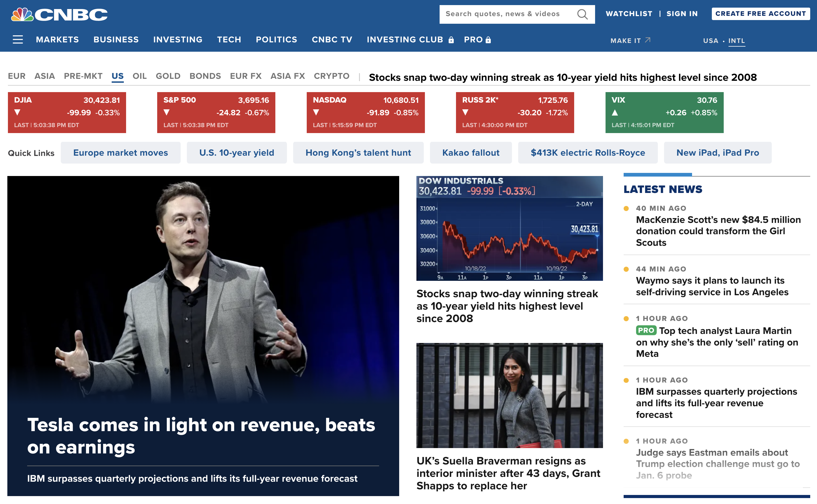817x504 pixels.
Task: Open IBM quarterly projections story in Latest News
Action: pyautogui.click(x=716, y=403)
